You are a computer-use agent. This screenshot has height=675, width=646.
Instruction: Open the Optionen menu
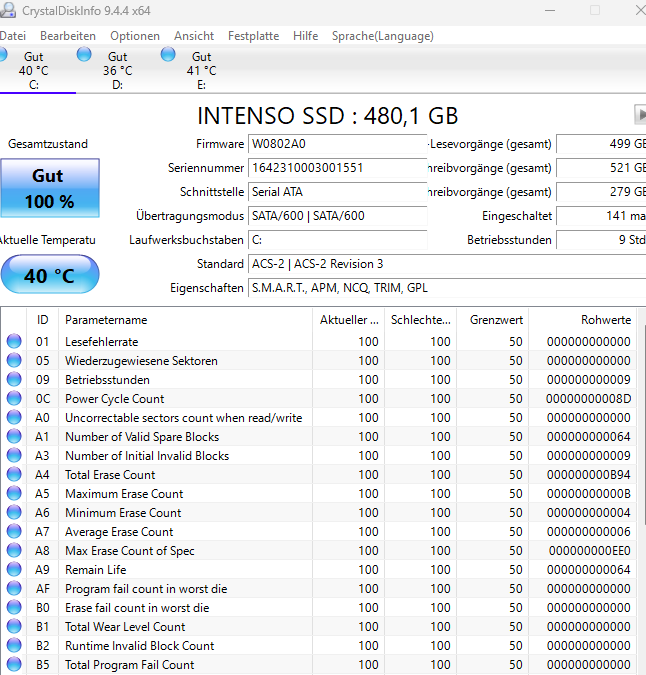click(x=135, y=36)
